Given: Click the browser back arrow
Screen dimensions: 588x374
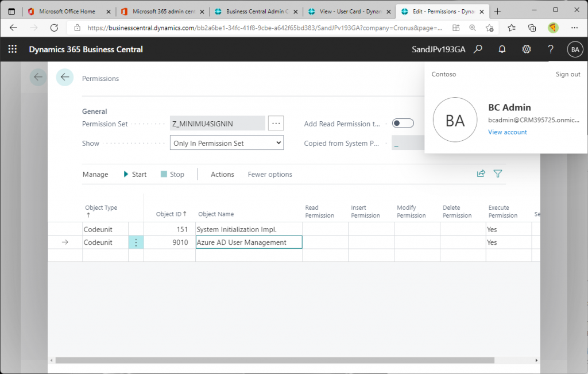Looking at the screenshot, I should 14,28.
